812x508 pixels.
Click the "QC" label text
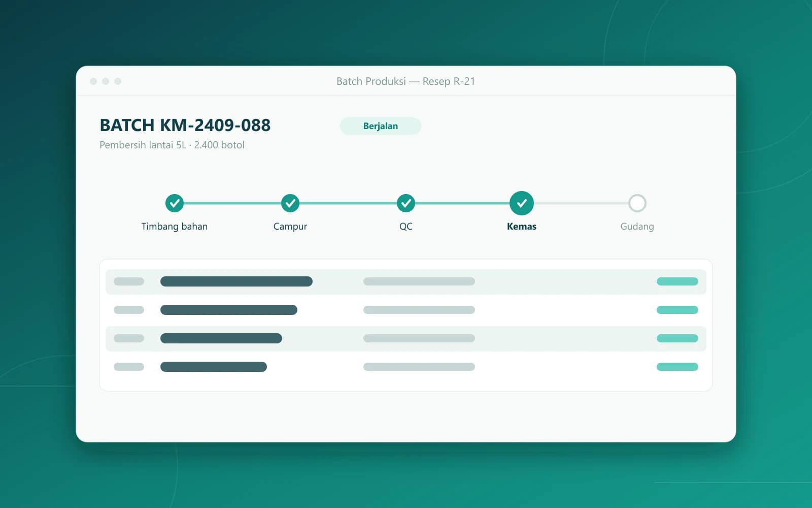(x=406, y=227)
